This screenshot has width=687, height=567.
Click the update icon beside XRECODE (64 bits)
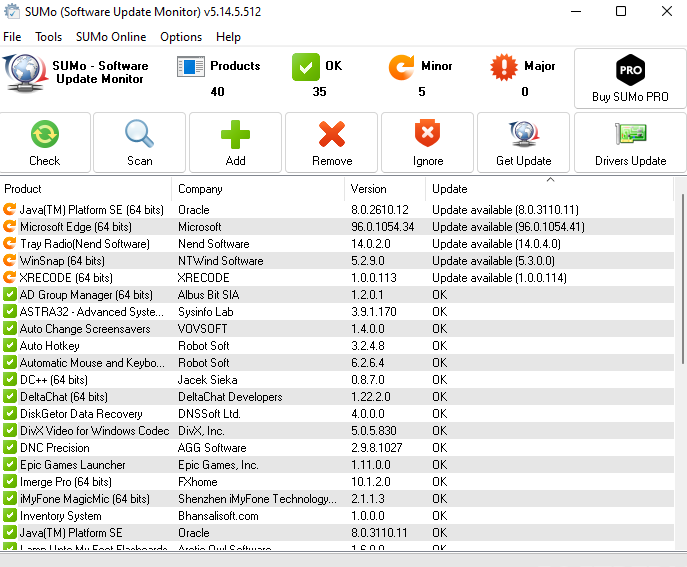click(x=9, y=277)
